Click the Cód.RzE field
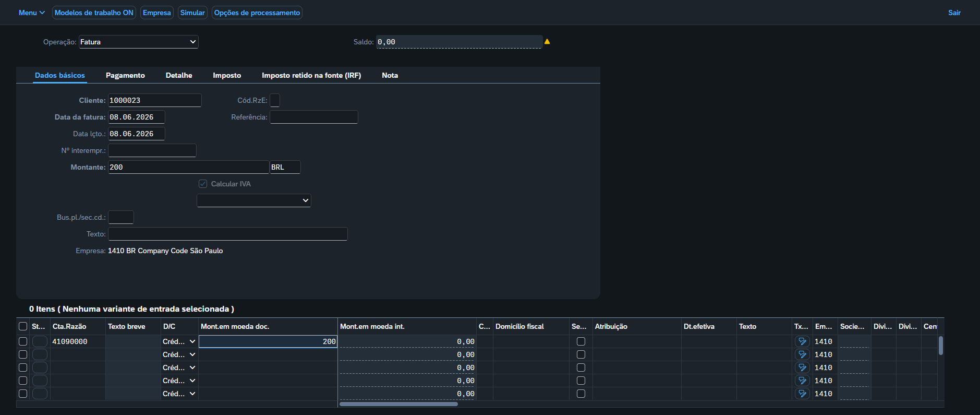This screenshot has width=980, height=415. coord(275,100)
